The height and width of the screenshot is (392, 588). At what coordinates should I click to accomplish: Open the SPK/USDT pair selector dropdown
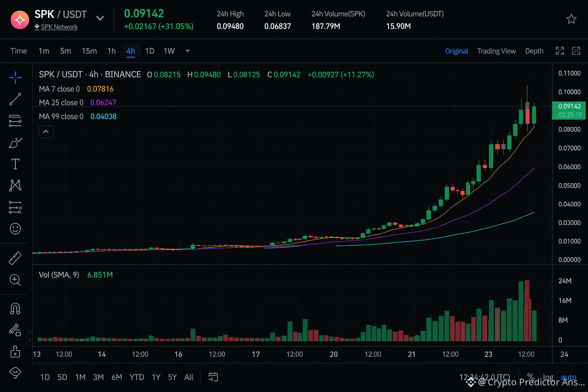pyautogui.click(x=100, y=18)
